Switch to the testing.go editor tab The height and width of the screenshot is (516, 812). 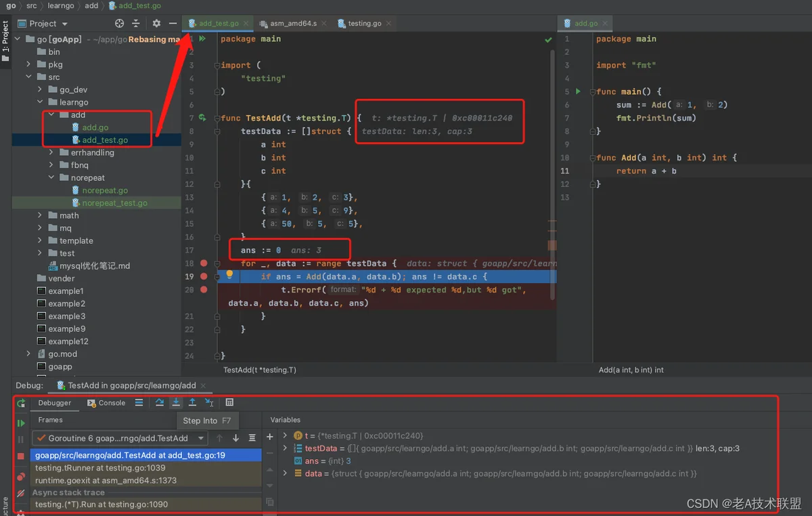359,23
